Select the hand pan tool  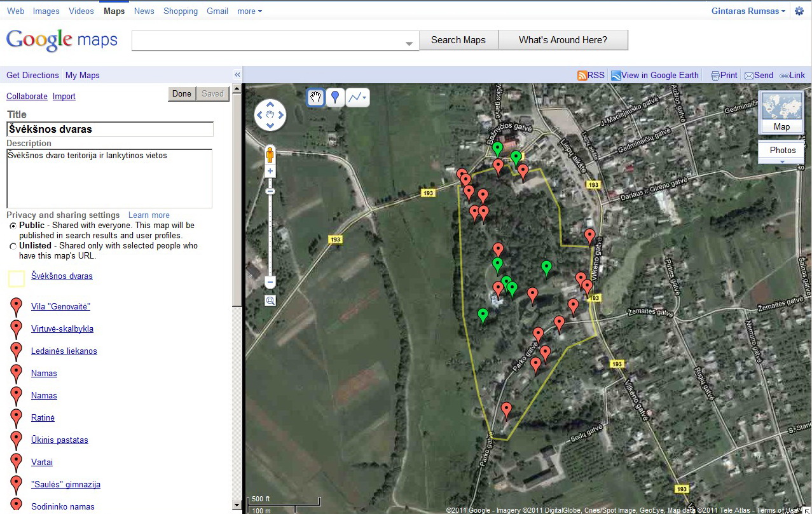(x=315, y=97)
